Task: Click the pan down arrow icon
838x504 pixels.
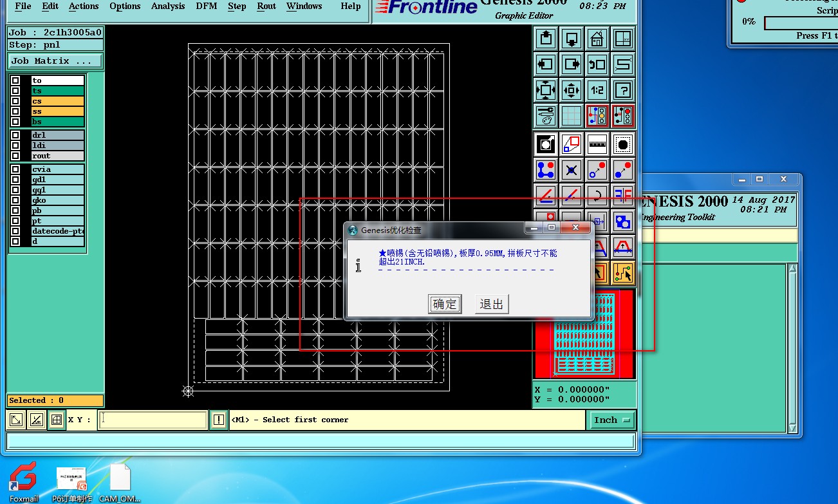Action: [x=572, y=39]
